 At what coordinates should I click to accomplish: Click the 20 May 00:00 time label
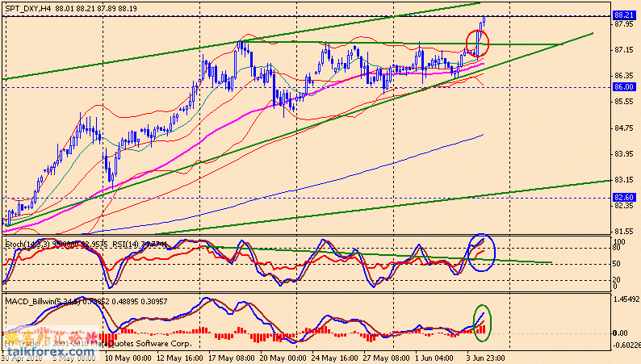click(x=283, y=358)
